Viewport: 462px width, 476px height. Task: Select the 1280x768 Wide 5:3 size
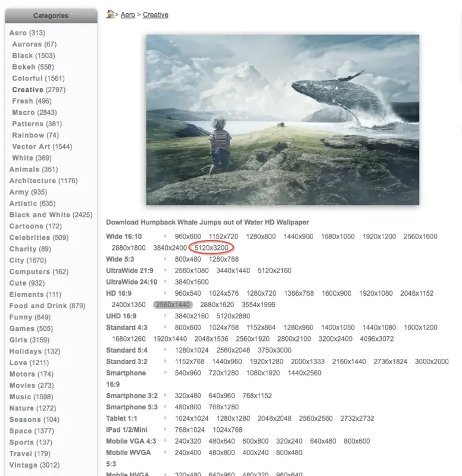pos(224,259)
